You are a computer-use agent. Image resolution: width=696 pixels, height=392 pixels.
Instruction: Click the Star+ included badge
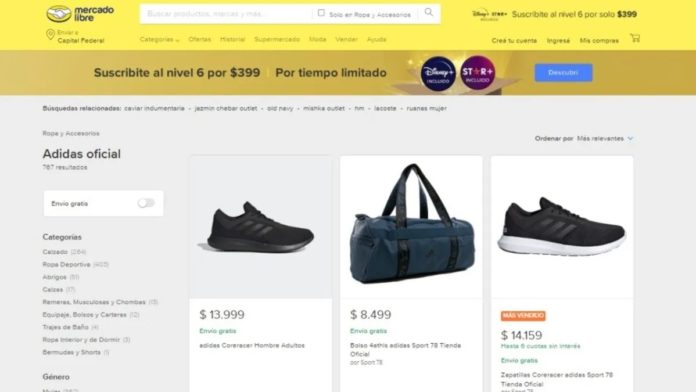[477, 73]
